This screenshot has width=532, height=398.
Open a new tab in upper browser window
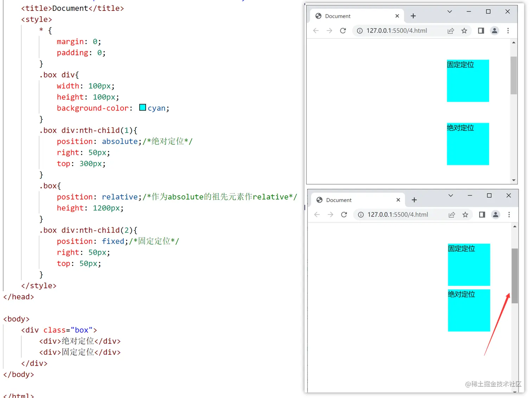click(x=413, y=16)
